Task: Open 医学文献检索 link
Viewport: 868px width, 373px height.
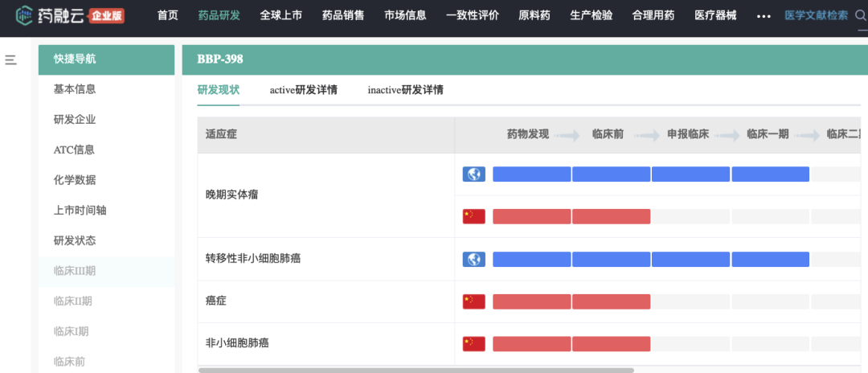Action: [x=816, y=15]
